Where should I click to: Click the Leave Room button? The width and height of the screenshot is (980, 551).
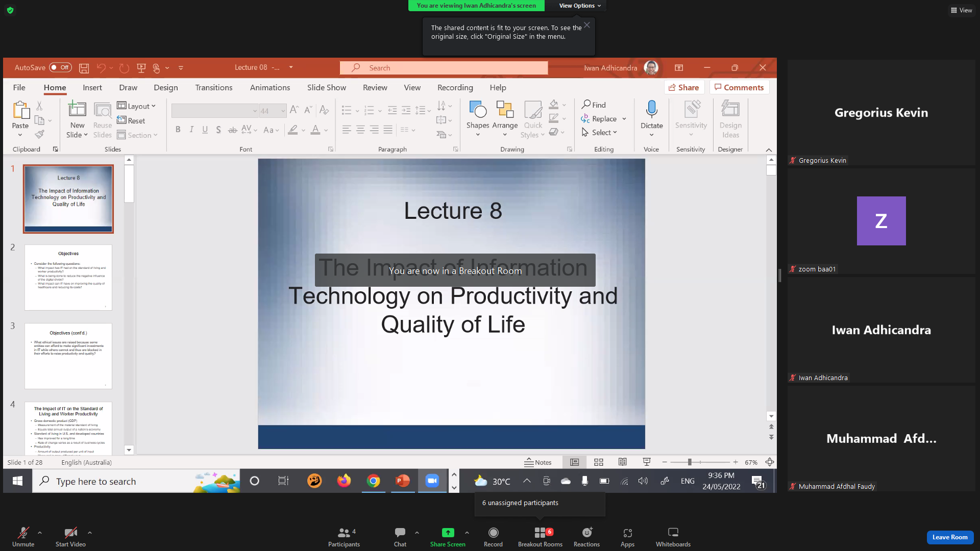950,537
